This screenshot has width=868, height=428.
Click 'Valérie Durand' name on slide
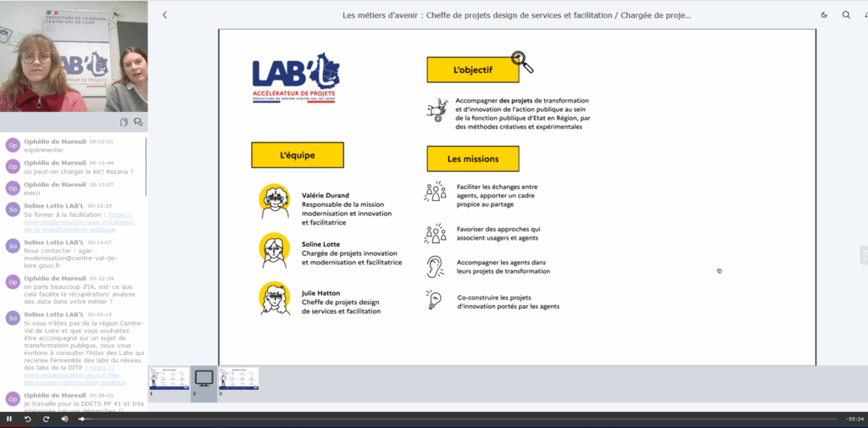tap(325, 195)
